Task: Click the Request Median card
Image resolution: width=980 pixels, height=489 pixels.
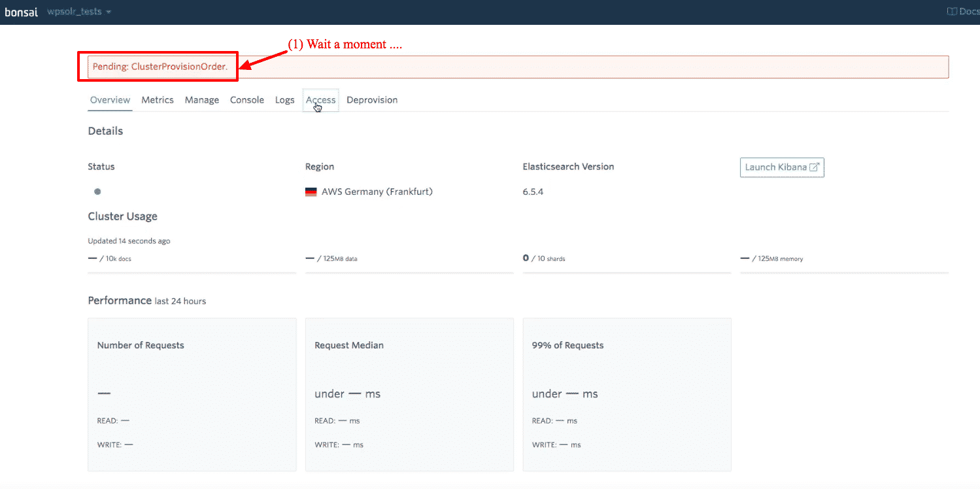Action: [x=409, y=395]
